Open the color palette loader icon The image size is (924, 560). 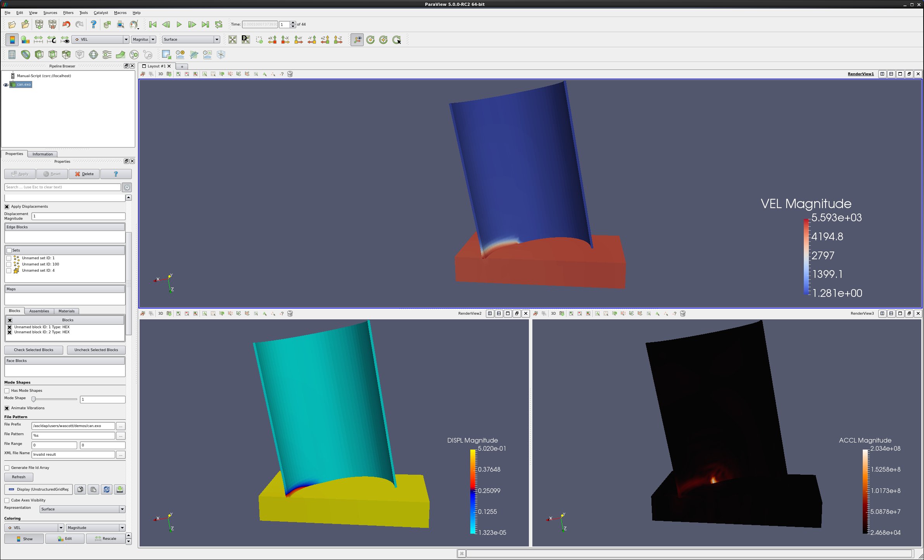point(134,24)
